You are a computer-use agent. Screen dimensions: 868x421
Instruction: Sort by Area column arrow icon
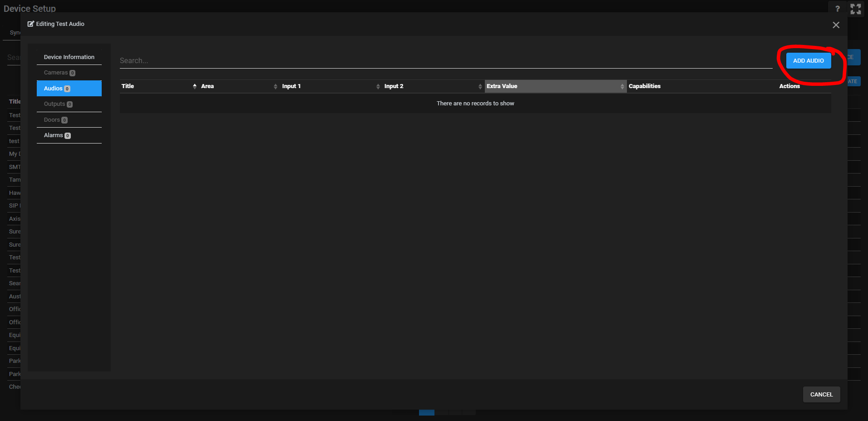click(x=275, y=86)
